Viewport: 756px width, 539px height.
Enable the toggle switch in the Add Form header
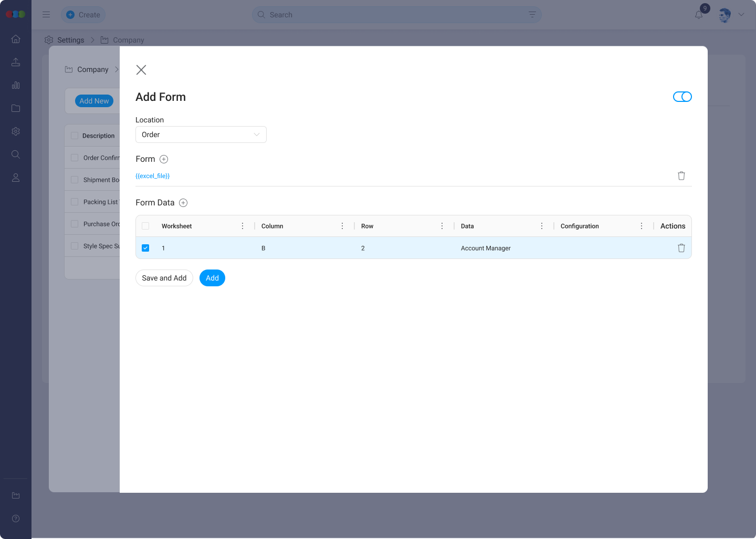click(x=682, y=97)
